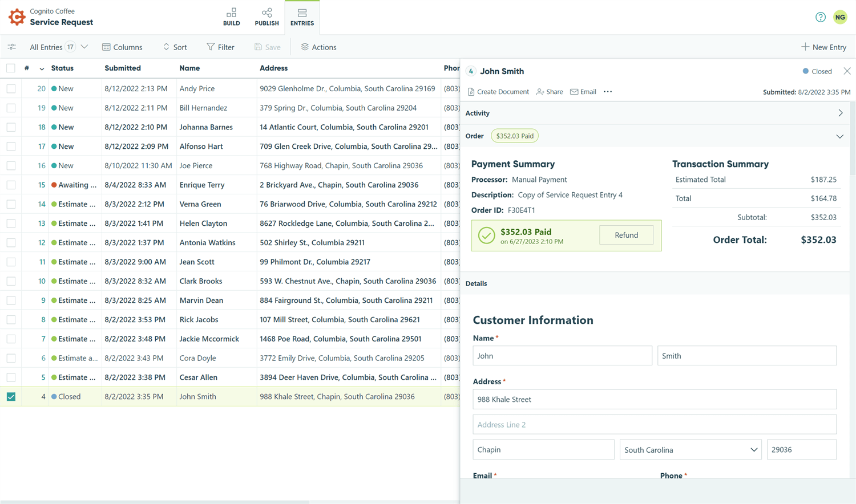Screen dimensions: 856x504
Task: Click the Address Line 2 field
Action: click(x=654, y=425)
